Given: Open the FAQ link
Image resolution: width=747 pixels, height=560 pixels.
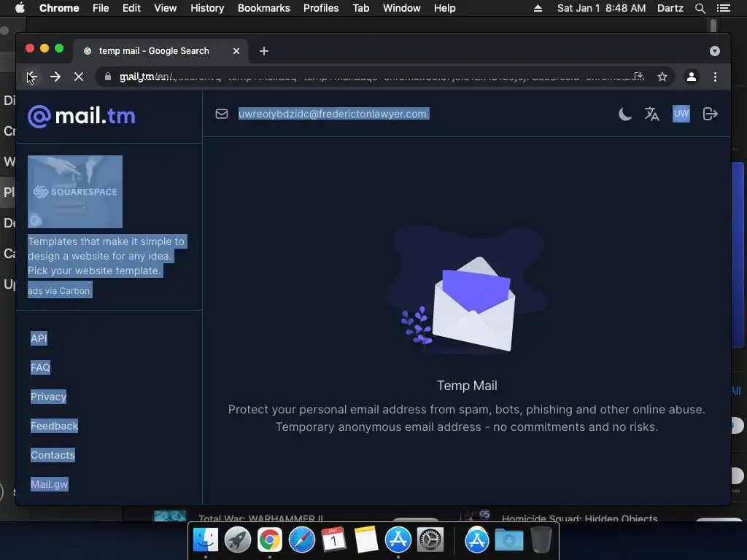Looking at the screenshot, I should (x=40, y=367).
